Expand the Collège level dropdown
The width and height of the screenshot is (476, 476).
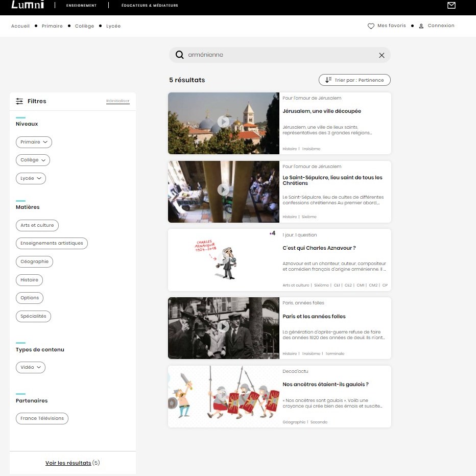click(33, 160)
